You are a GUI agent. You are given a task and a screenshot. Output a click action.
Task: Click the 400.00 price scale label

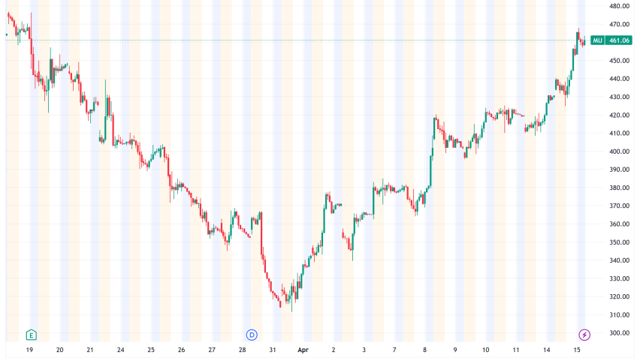(x=619, y=152)
